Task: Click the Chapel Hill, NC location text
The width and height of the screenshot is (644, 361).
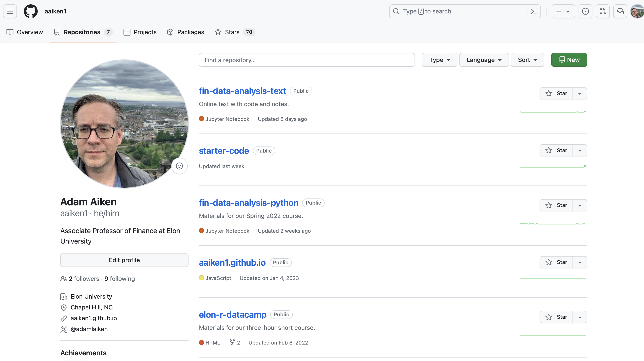Action: [x=91, y=307]
